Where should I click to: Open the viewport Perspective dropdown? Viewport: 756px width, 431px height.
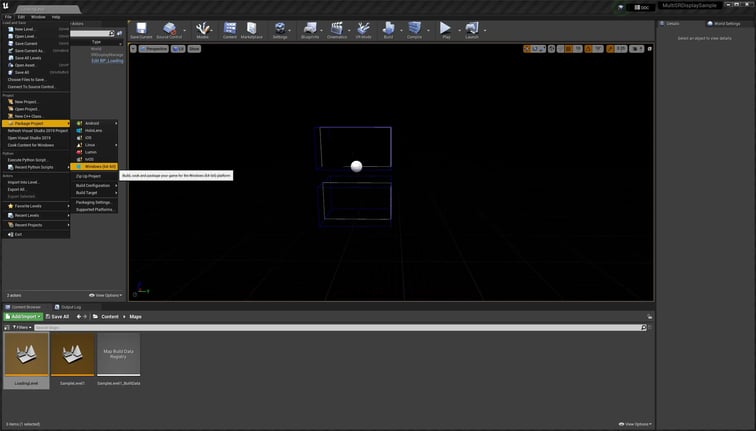click(154, 49)
